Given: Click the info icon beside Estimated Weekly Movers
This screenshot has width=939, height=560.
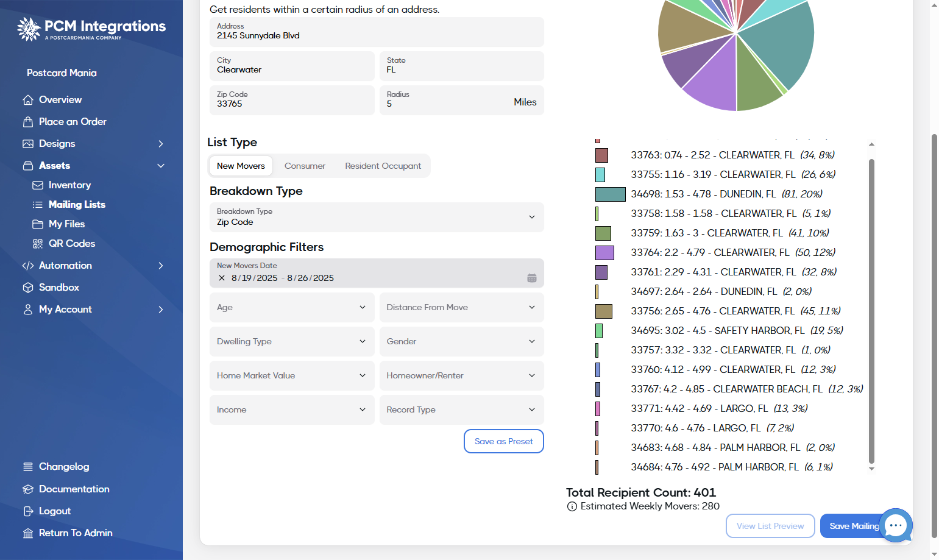Looking at the screenshot, I should (572, 506).
